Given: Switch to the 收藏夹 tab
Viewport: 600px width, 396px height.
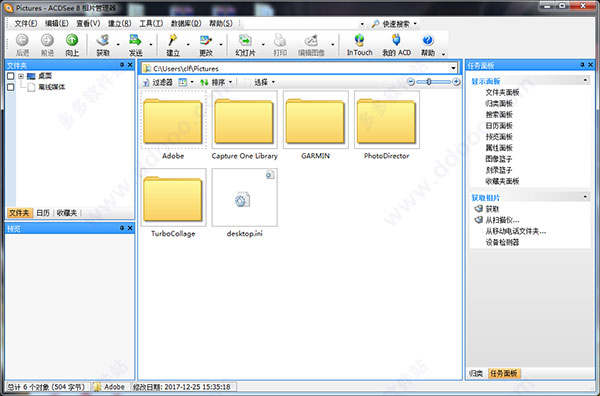Looking at the screenshot, I should tap(67, 213).
